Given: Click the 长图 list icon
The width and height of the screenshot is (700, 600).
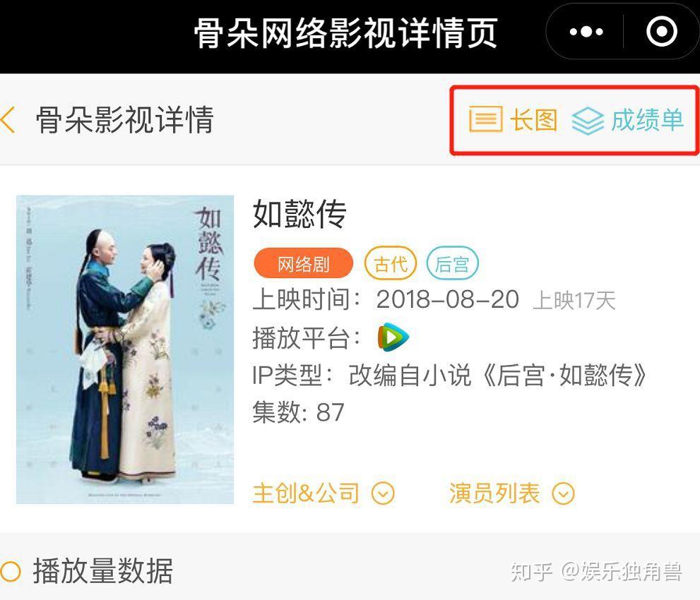Looking at the screenshot, I should [x=486, y=119].
